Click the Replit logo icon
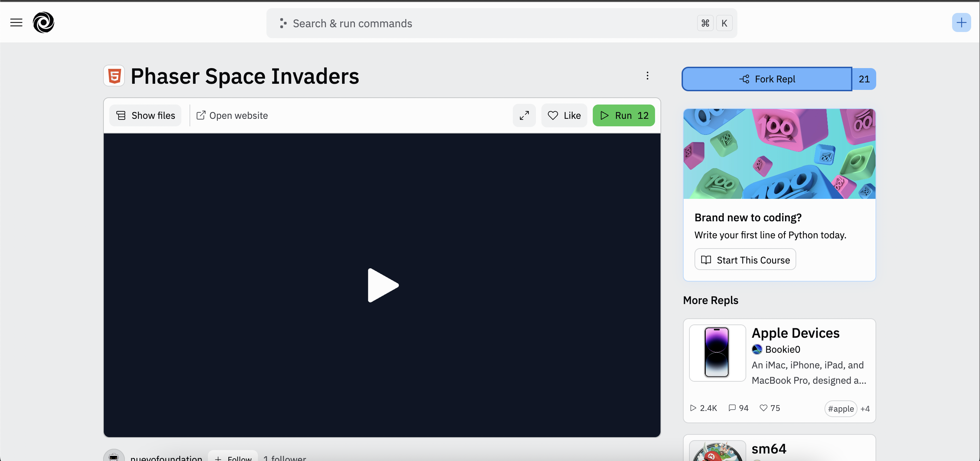980x461 pixels. pyautogui.click(x=43, y=22)
